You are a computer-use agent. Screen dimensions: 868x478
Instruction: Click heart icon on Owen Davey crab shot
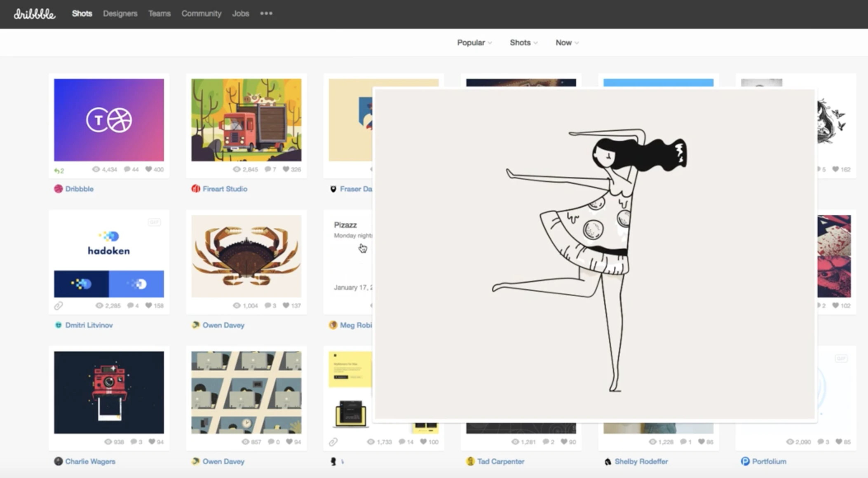(286, 305)
